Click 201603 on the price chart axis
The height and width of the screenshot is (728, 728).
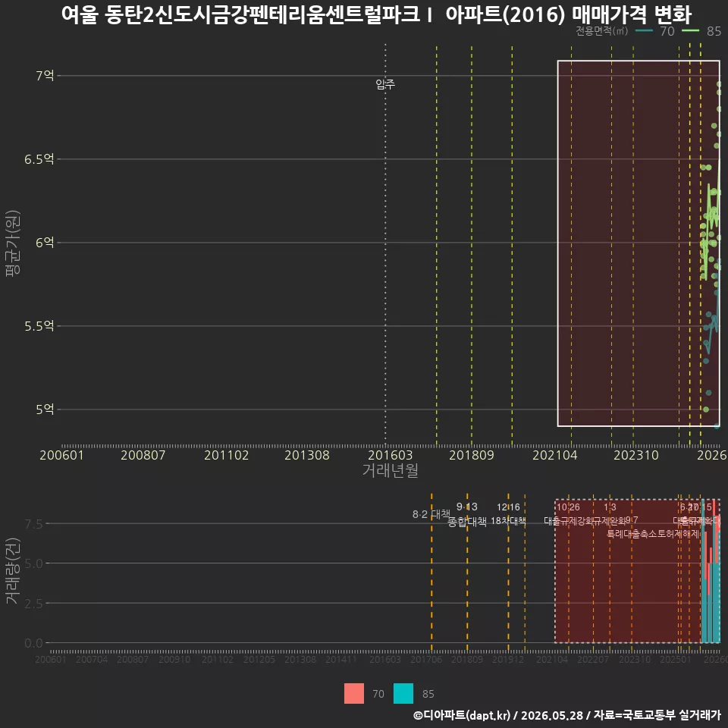(391, 455)
